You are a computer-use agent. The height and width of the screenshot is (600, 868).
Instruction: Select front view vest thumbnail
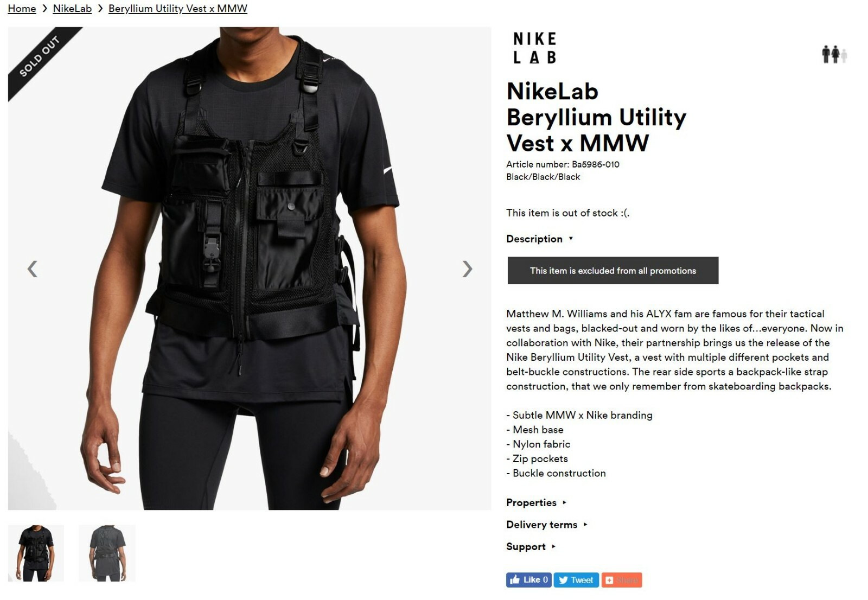[x=36, y=553]
